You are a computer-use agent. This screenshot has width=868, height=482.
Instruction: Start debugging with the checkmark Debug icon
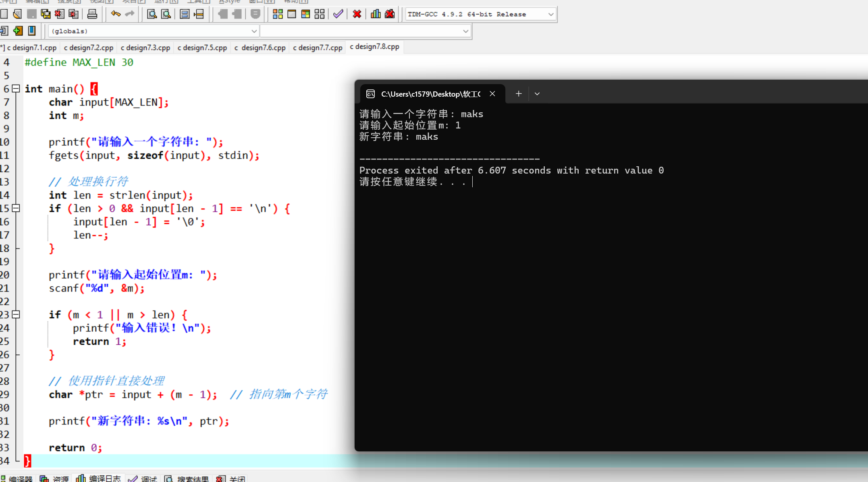pyautogui.click(x=338, y=14)
